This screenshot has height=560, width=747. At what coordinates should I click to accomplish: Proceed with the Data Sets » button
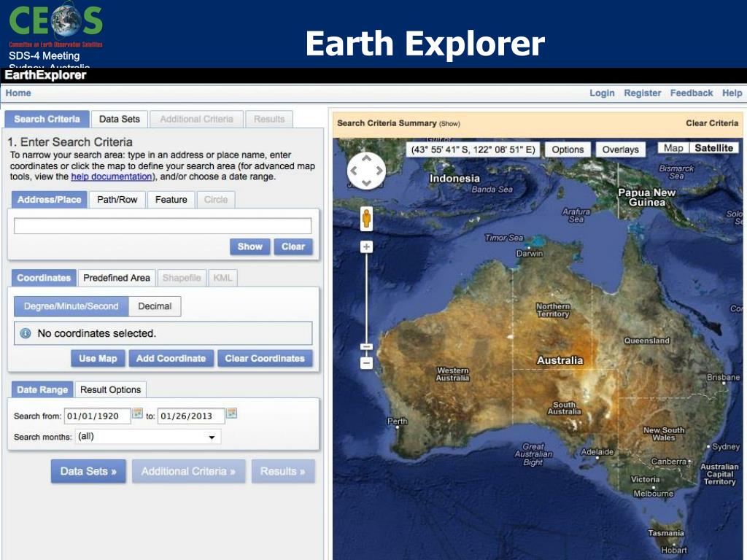(88, 471)
